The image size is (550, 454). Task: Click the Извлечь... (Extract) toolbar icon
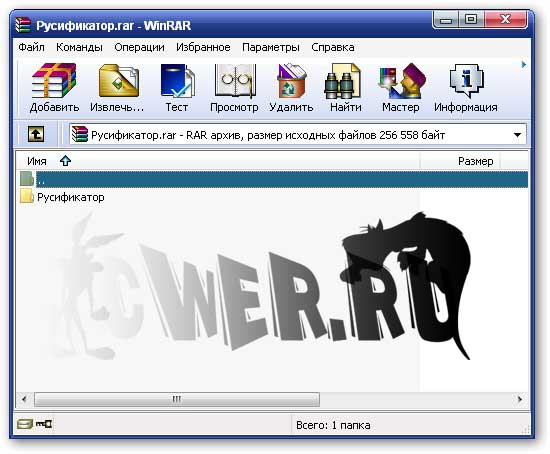pos(119,81)
